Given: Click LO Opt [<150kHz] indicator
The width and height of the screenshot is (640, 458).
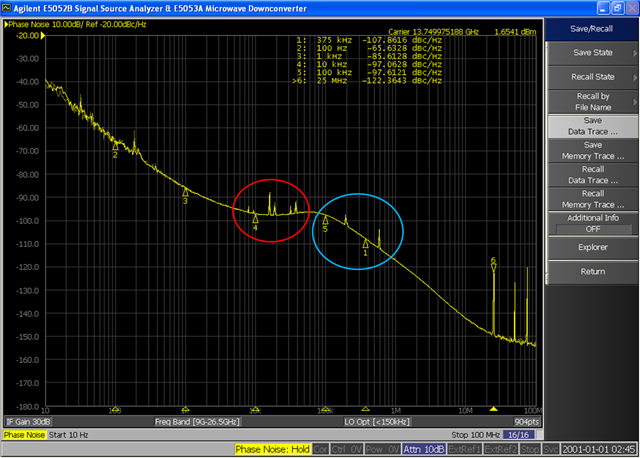Looking at the screenshot, I should pyautogui.click(x=376, y=422).
